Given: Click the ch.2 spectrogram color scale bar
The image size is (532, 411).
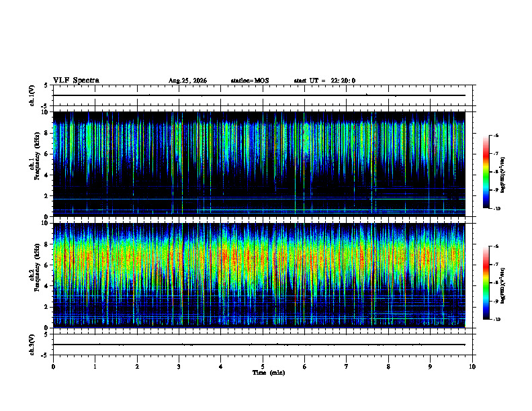Looking at the screenshot, I should tap(486, 283).
